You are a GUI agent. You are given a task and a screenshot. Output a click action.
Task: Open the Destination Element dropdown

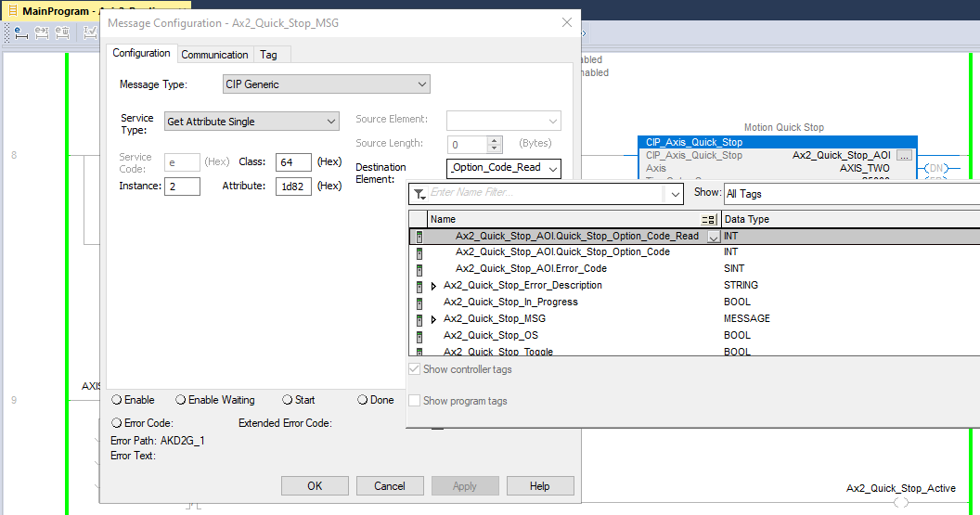click(x=553, y=169)
